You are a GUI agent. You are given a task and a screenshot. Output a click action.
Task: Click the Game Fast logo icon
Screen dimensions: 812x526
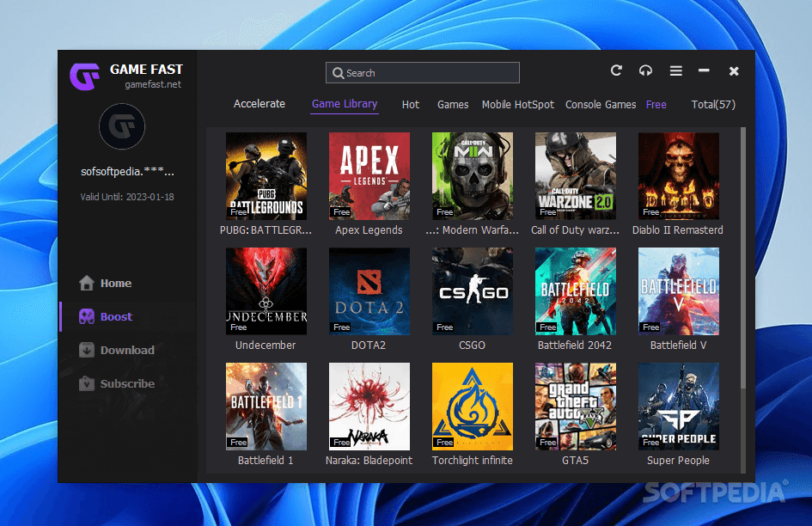[x=84, y=76]
